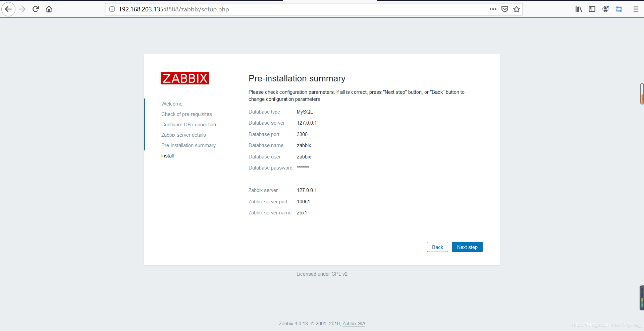Click the server name zbx1 value
644x331 pixels.
pos(302,213)
